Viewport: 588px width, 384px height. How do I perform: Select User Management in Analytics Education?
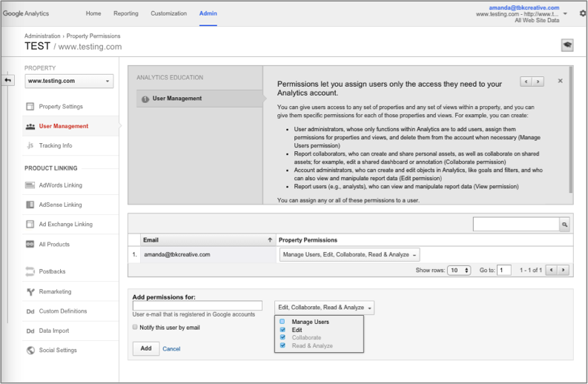coord(199,99)
